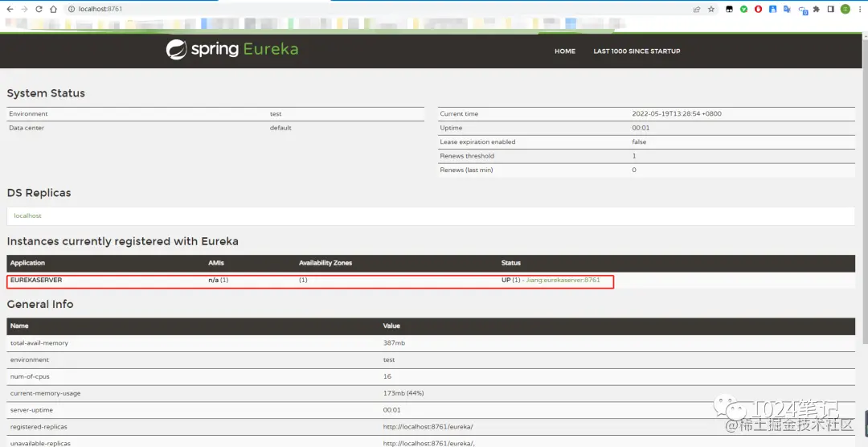Select the num-of-cpus row name

[x=30, y=377]
